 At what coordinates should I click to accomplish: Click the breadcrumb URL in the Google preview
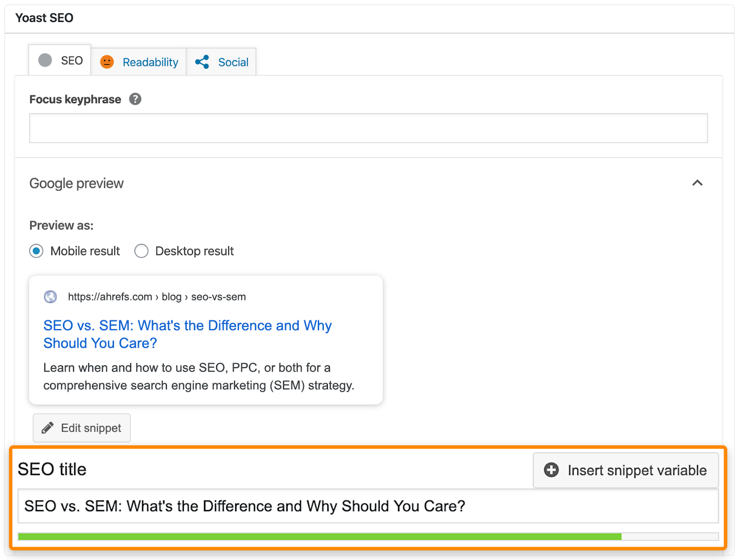(x=157, y=296)
